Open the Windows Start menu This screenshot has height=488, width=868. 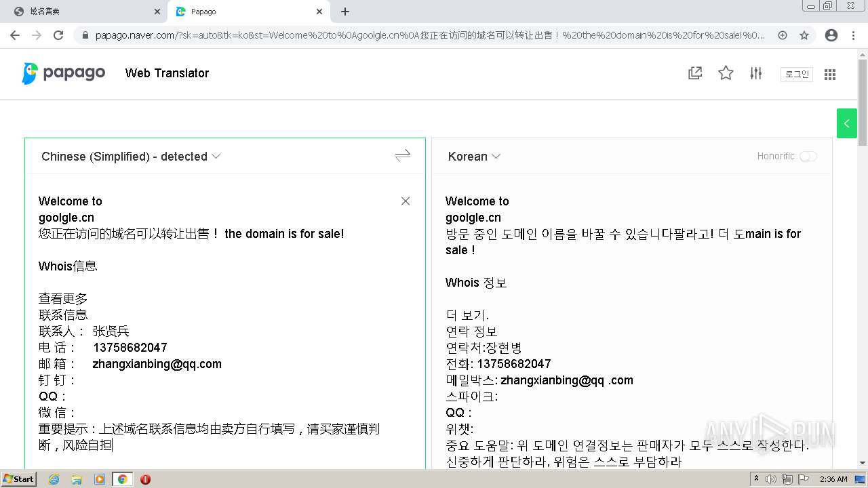(x=18, y=479)
